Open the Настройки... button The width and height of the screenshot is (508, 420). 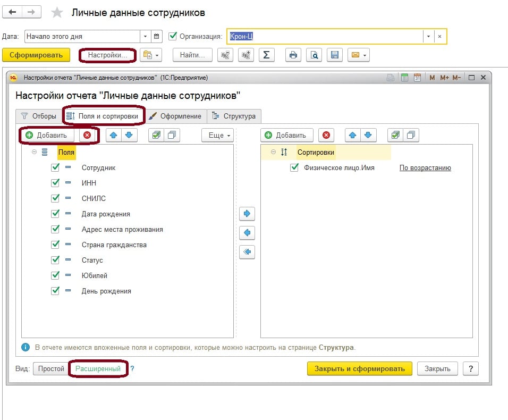pos(107,55)
